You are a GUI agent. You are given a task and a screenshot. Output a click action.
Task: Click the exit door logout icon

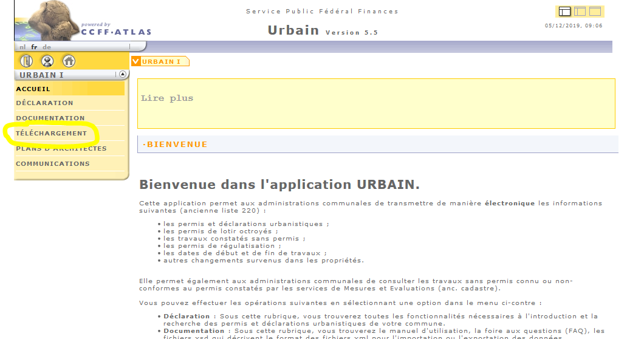[x=26, y=61]
